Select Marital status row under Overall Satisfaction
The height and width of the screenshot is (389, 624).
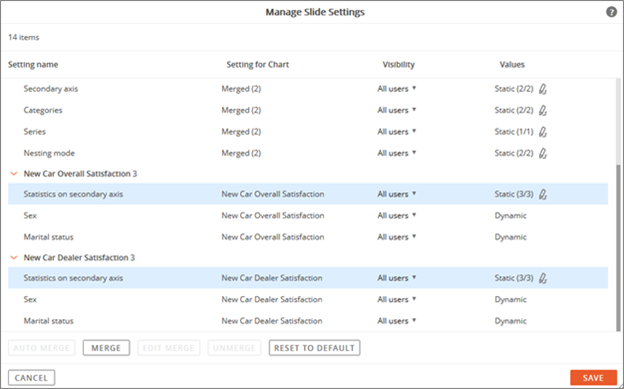pos(308,237)
